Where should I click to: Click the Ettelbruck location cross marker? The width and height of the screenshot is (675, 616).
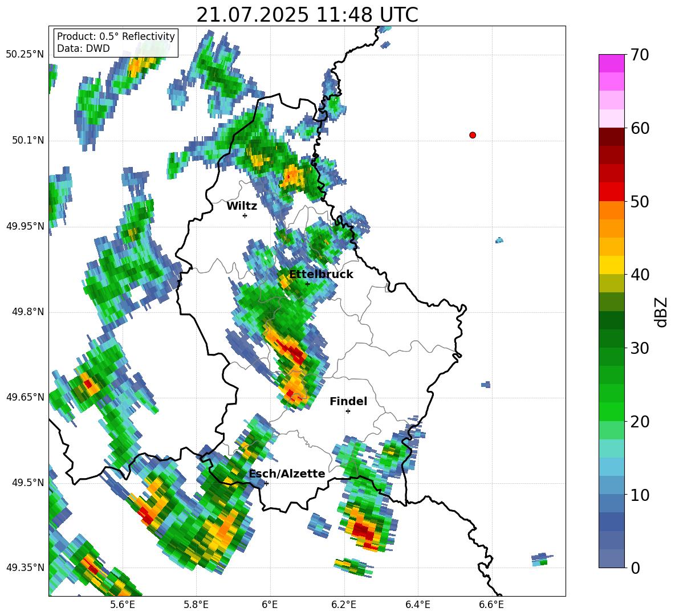(x=307, y=284)
